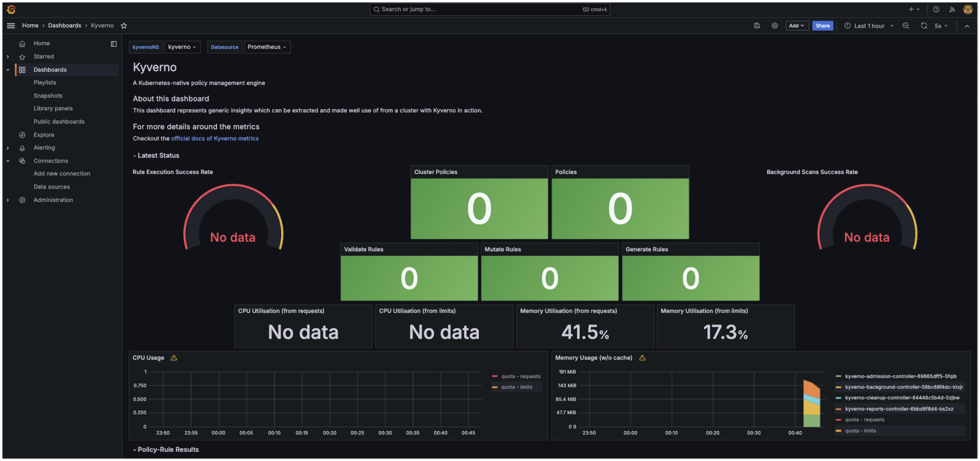
Task: Click the Generate Rules panel title
Action: (x=646, y=249)
